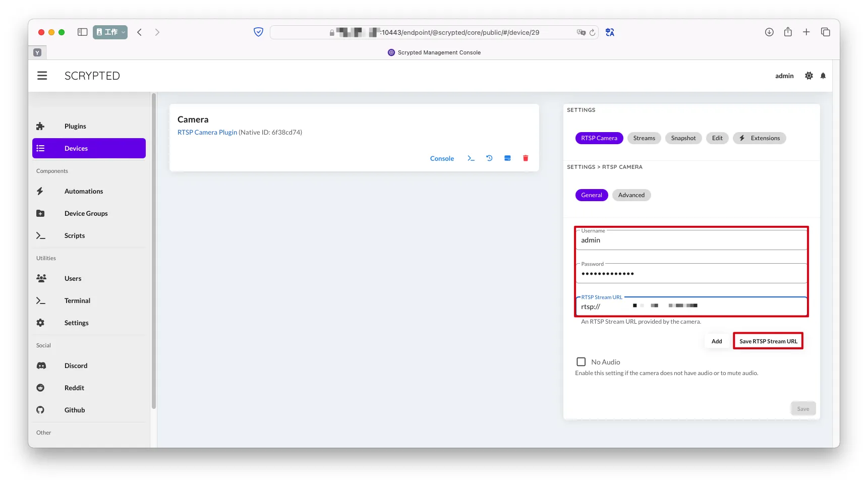Click the Password input field
This screenshot has width=868, height=485.
(691, 273)
